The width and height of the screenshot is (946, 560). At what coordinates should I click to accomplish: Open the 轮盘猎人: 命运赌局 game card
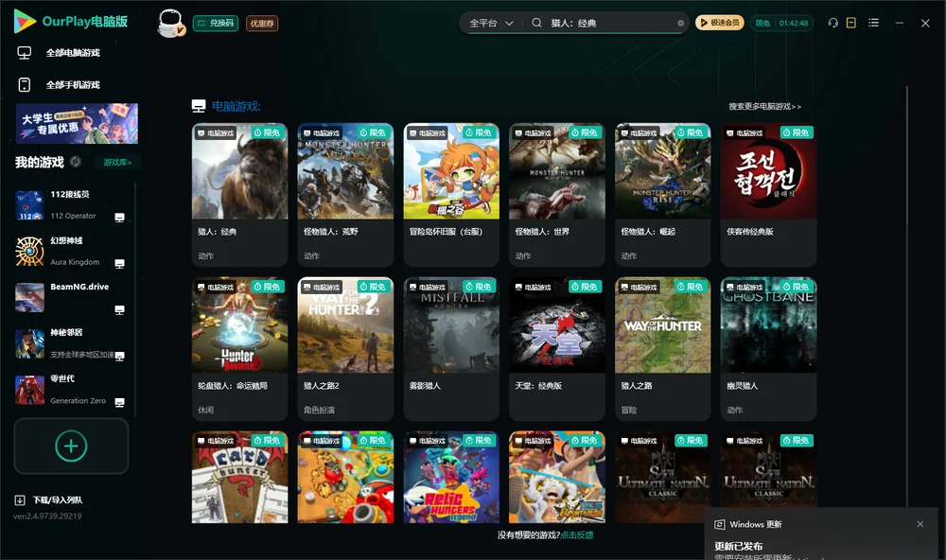click(239, 349)
